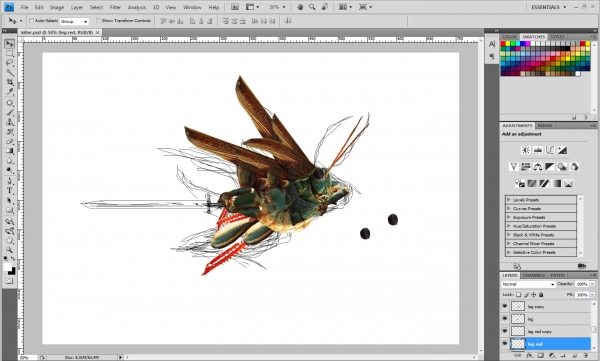
Task: Add a Brightness/Contrast adjustment
Action: coord(526,150)
